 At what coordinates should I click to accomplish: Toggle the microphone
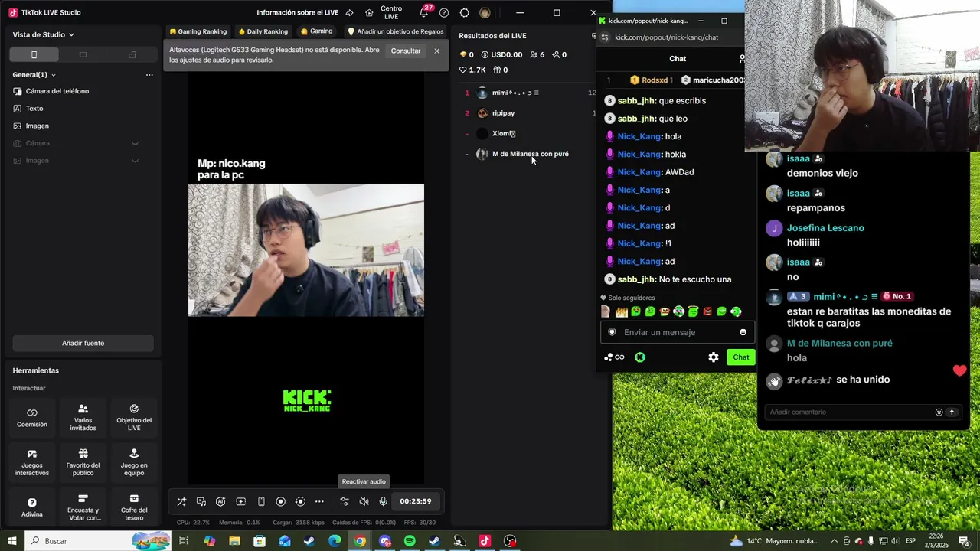(x=383, y=501)
